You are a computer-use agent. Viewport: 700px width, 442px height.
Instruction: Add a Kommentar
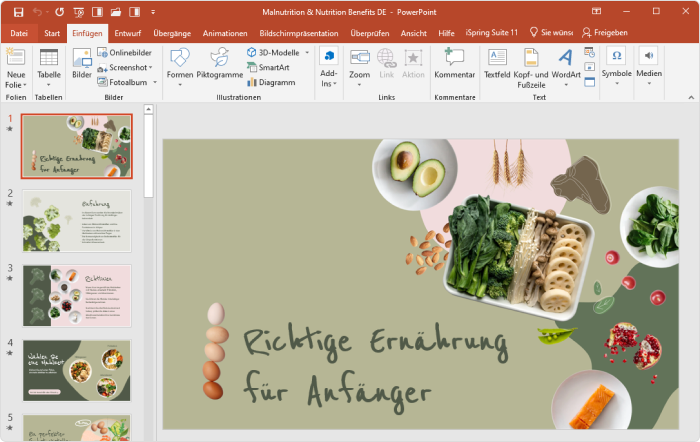(x=454, y=64)
